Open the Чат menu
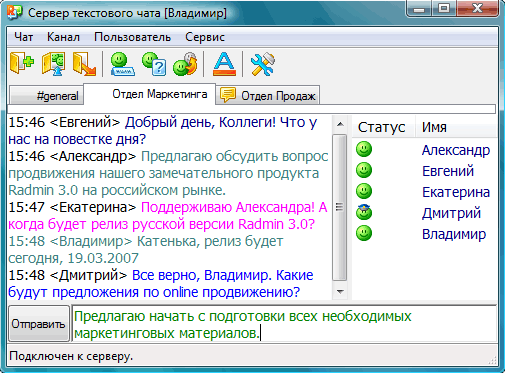This screenshot has height=373, width=505. pos(23,37)
